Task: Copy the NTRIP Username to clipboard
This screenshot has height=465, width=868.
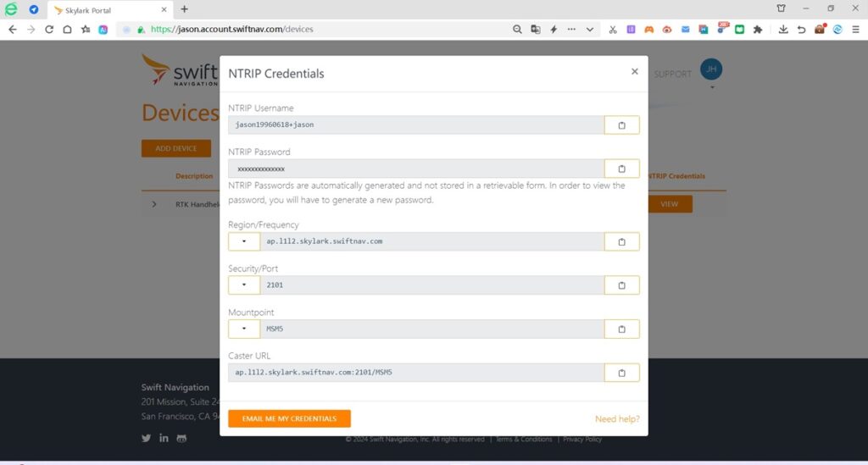Action: [621, 125]
